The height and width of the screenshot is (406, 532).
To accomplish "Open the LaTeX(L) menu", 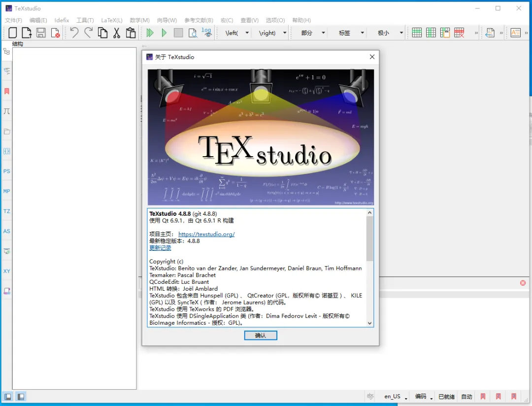I will [112, 20].
